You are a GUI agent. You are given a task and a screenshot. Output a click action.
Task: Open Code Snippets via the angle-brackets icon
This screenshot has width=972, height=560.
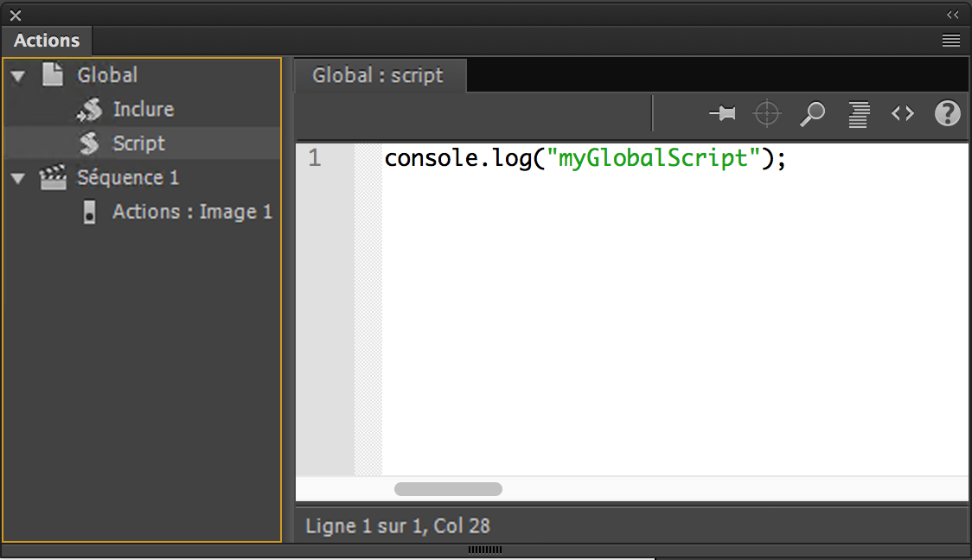coord(903,113)
